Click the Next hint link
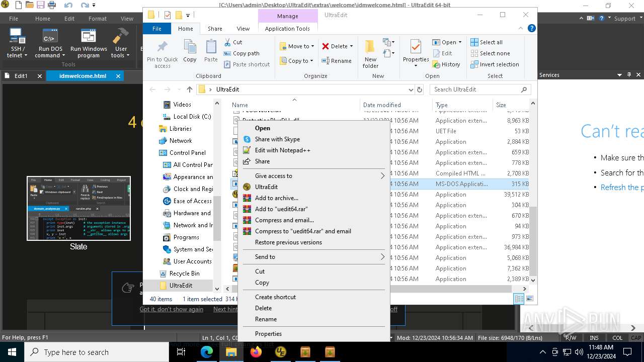The height and width of the screenshot is (362, 644). [x=225, y=309]
